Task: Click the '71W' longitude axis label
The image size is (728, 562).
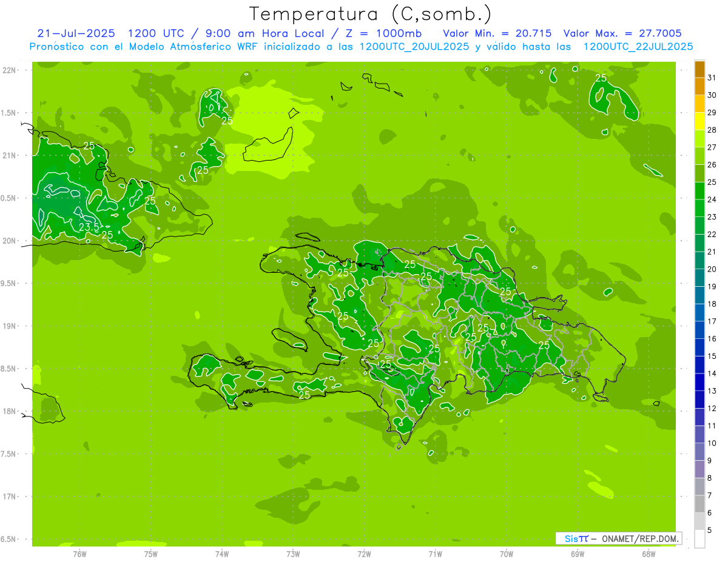Action: point(435,554)
